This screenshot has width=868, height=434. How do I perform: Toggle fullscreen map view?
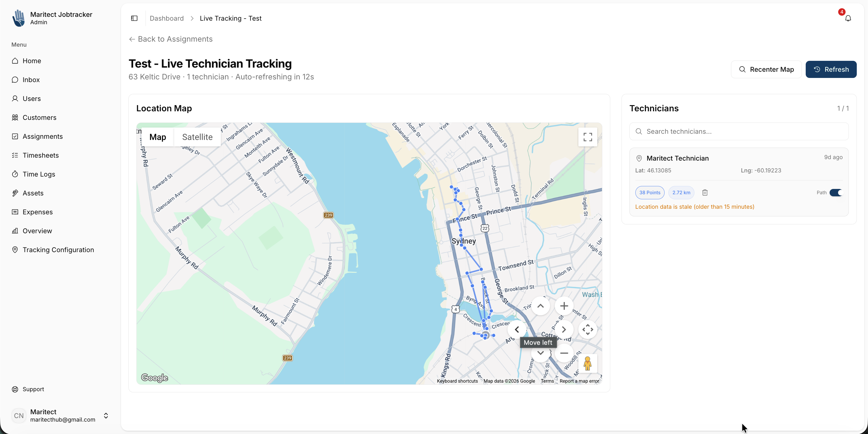(x=588, y=137)
